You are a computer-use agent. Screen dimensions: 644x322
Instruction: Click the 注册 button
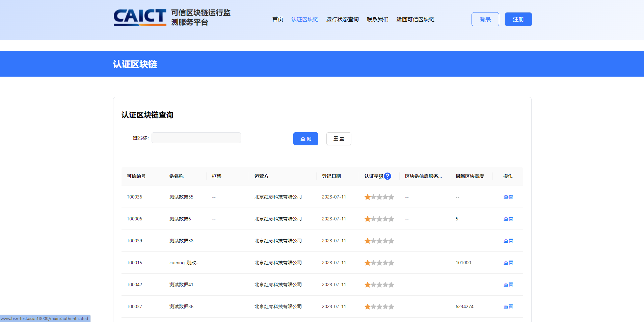[518, 19]
